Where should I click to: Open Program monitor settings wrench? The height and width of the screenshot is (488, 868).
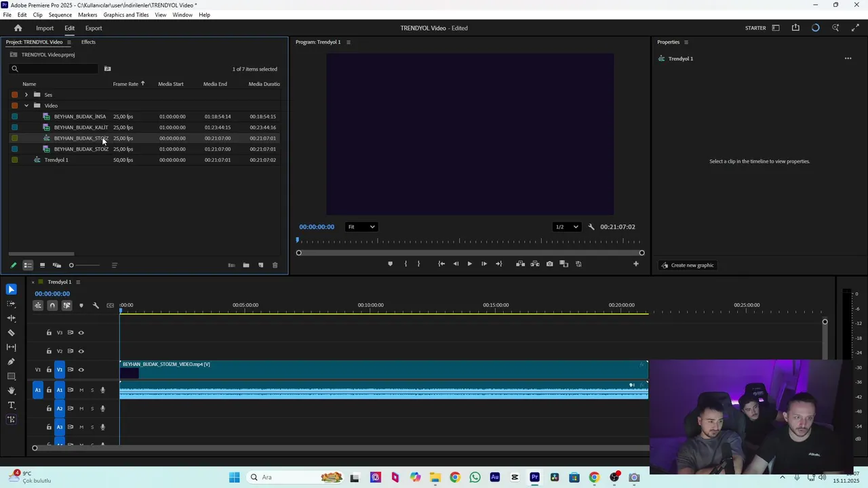(x=591, y=227)
